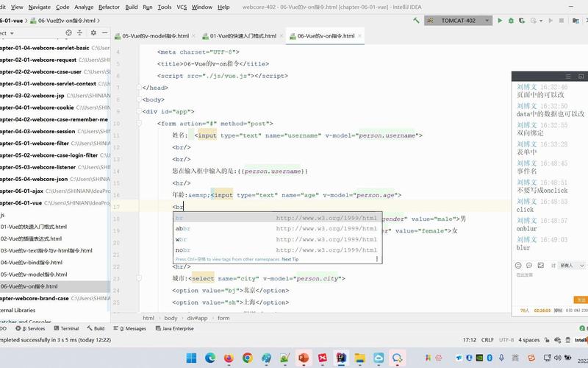
Task: Open Project panel settings gear icon
Action: pos(93,33)
